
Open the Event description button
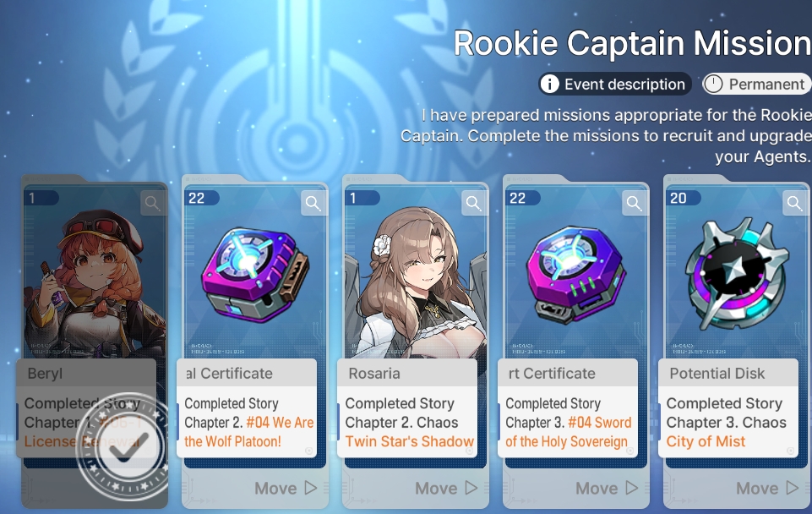point(614,84)
